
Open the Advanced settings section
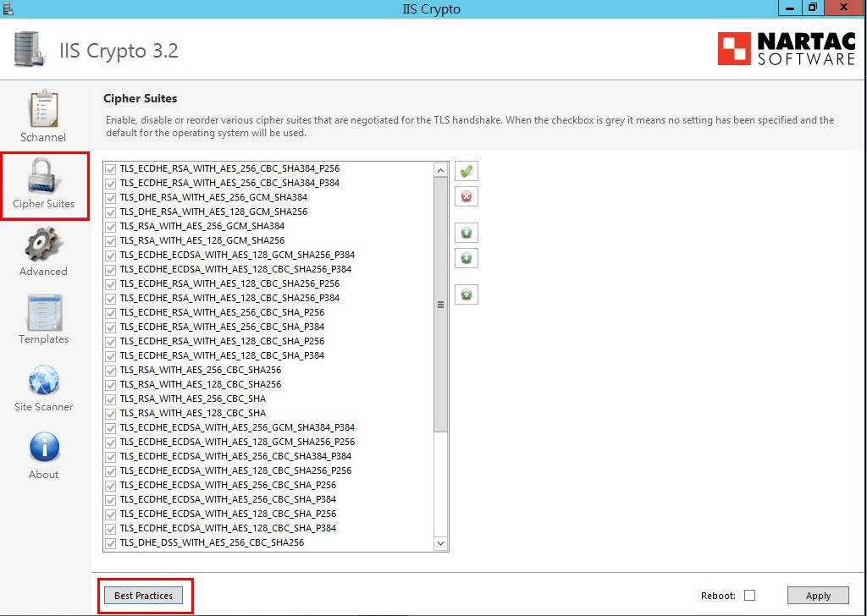tap(43, 251)
